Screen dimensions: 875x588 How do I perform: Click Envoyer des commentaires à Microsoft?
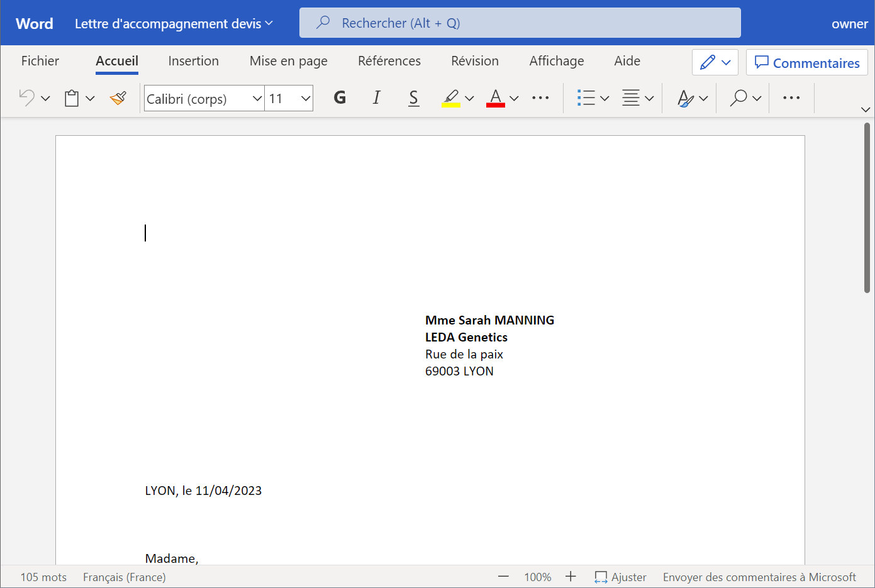point(759,577)
